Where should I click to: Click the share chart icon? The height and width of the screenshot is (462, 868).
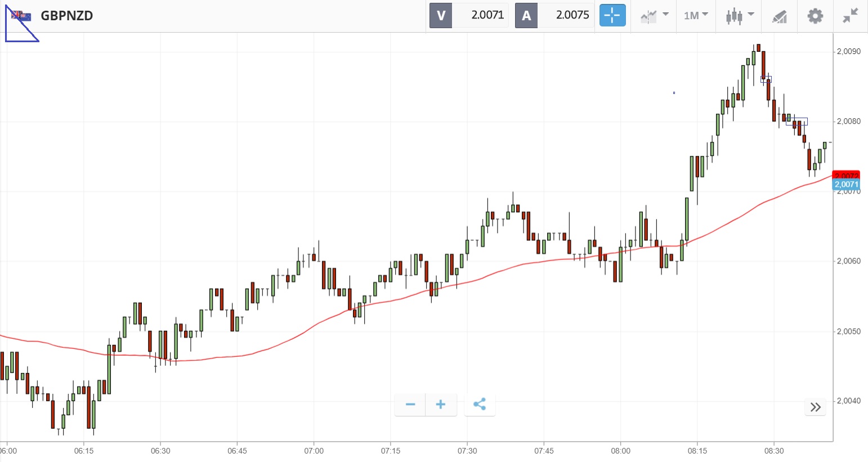(480, 405)
